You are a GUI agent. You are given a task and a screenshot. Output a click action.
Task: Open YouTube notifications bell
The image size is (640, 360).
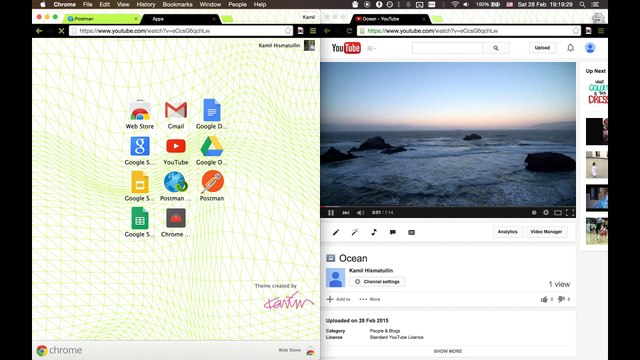tap(571, 48)
